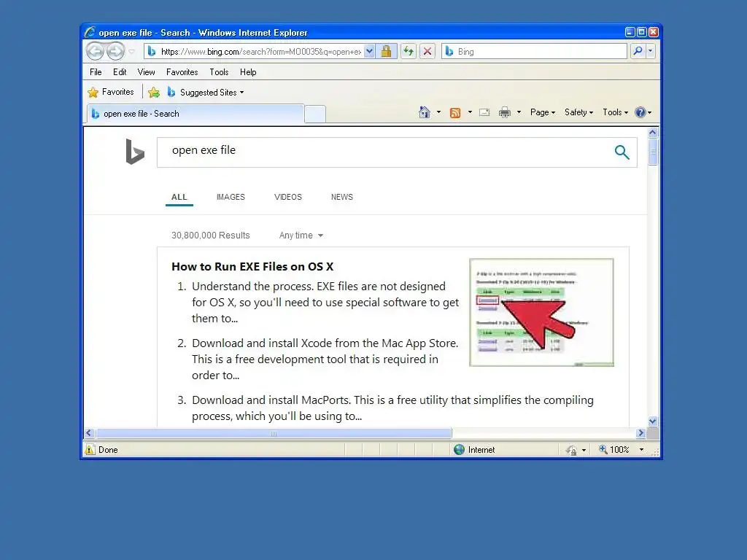This screenshot has width=747, height=560.
Task: Open recent pages dropdown next to Forward button
Action: click(132, 52)
